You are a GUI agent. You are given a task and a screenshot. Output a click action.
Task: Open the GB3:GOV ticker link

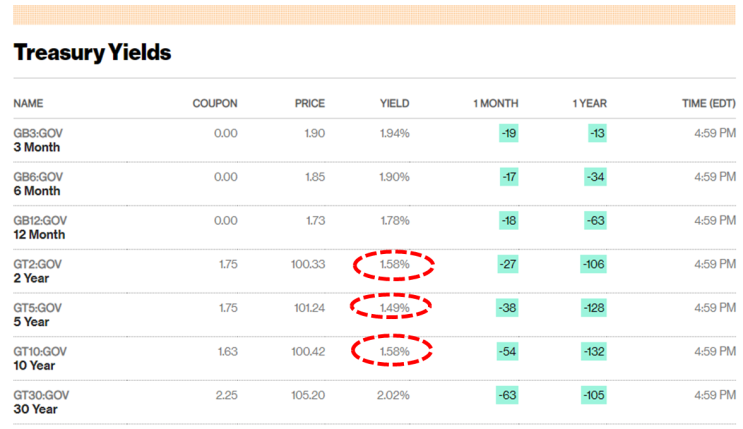pyautogui.click(x=38, y=133)
